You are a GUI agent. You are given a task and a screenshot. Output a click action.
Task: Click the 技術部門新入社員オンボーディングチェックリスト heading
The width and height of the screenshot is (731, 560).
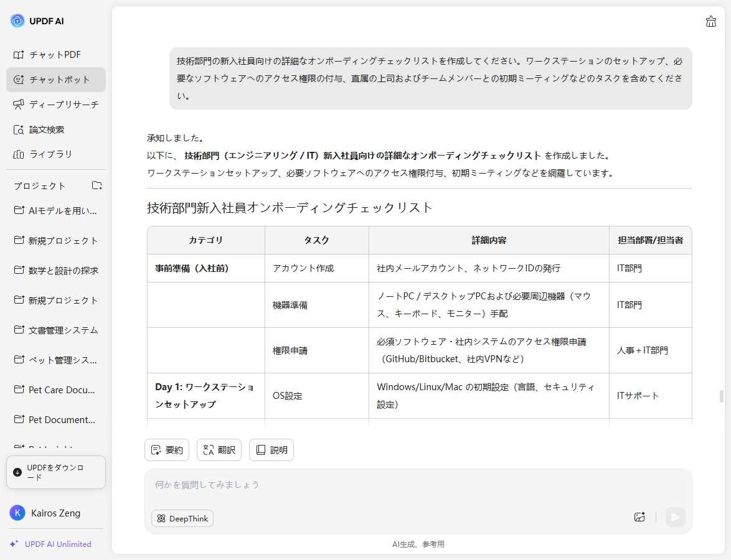coord(290,207)
